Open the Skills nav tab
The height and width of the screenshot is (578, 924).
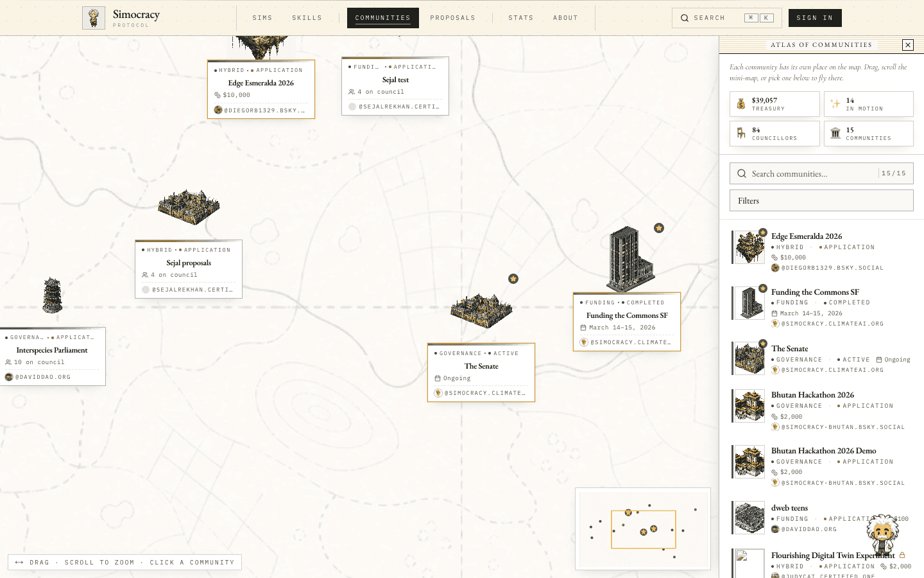pyautogui.click(x=307, y=18)
